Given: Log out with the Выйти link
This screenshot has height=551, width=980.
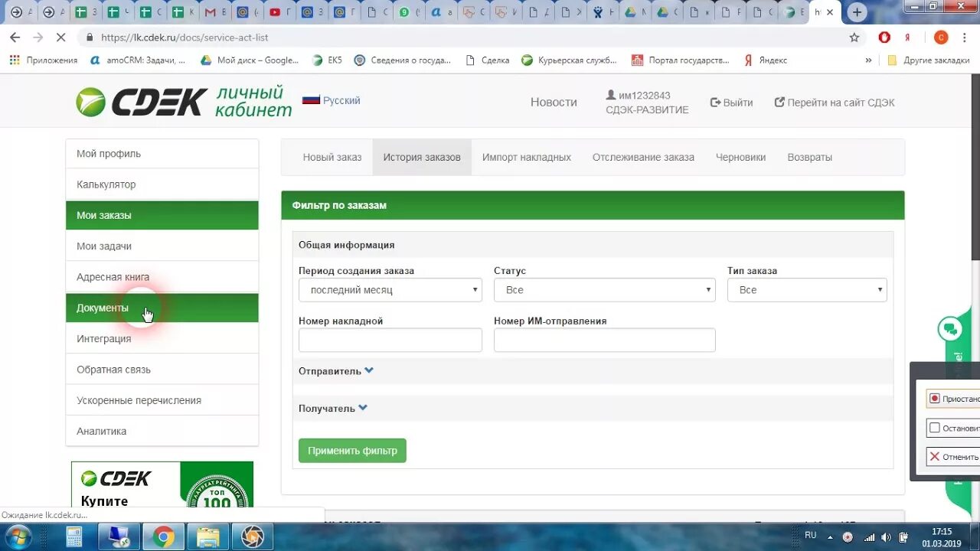Looking at the screenshot, I should tap(732, 102).
